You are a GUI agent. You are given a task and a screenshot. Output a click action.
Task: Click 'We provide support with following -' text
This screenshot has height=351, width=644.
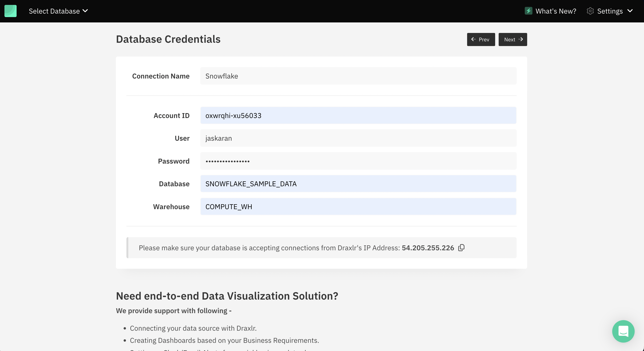pyautogui.click(x=174, y=311)
